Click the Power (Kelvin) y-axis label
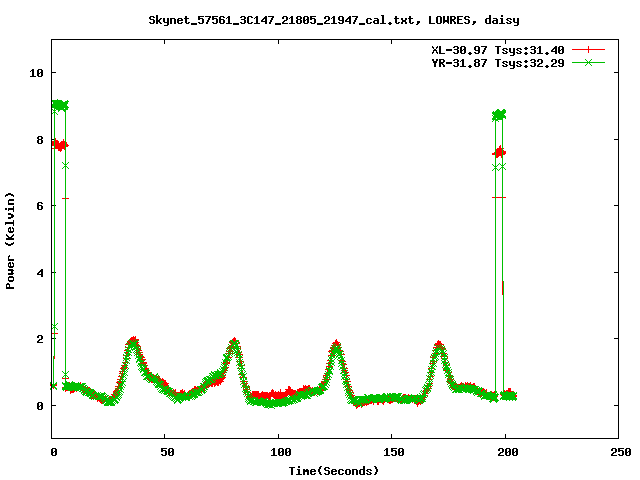The image size is (640, 480). coord(11,239)
